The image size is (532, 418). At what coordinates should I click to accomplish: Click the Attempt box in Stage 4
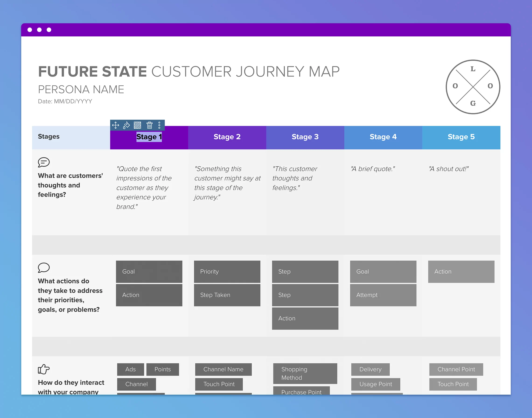coord(383,295)
